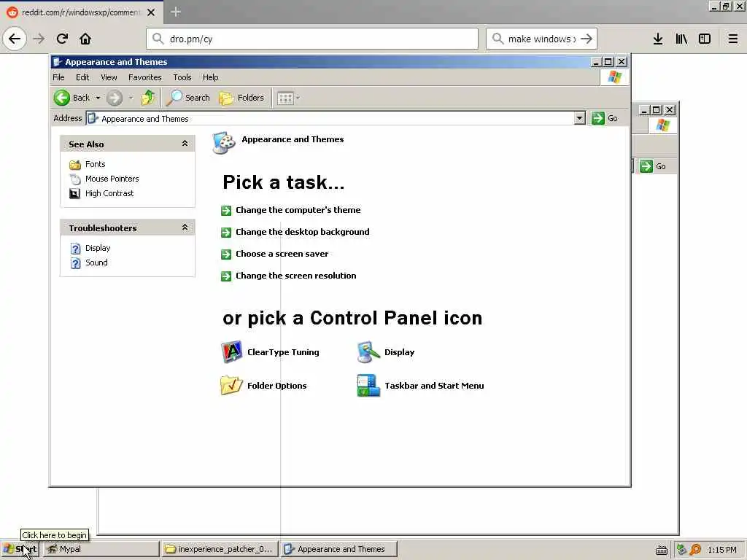
Task: Open the Tools menu
Action: tap(182, 77)
